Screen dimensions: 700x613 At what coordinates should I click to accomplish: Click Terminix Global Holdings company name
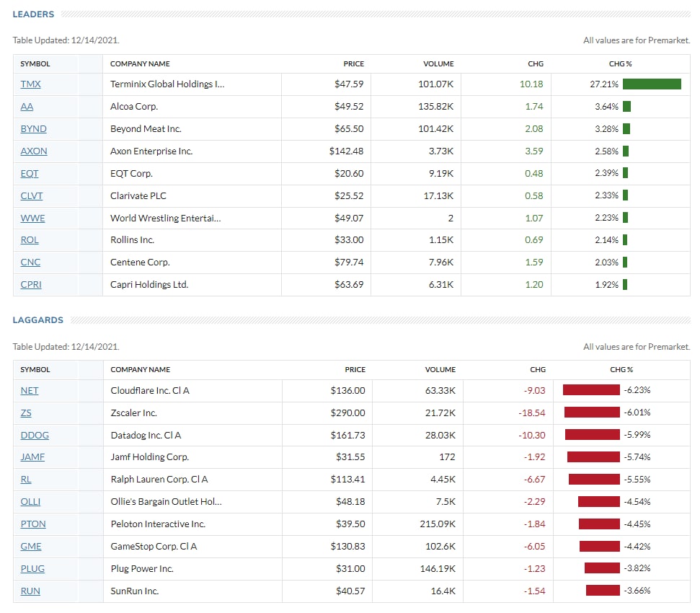pyautogui.click(x=167, y=84)
